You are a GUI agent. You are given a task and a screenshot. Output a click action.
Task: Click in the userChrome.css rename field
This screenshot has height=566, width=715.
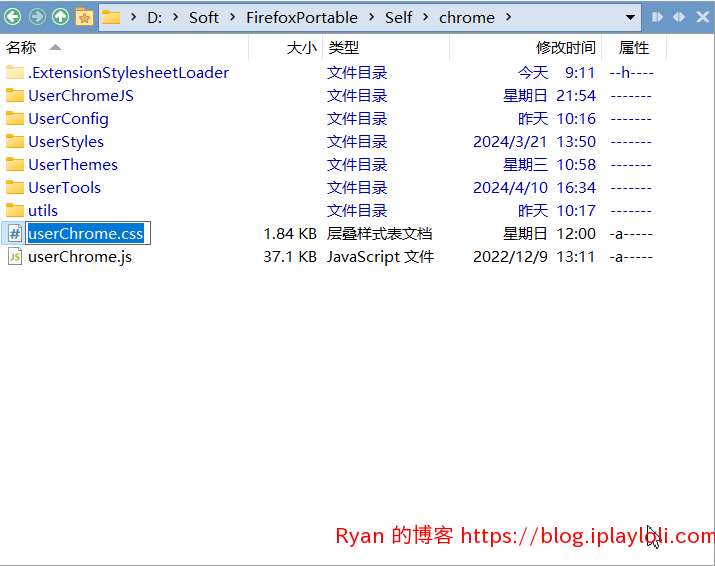pyautogui.click(x=88, y=234)
